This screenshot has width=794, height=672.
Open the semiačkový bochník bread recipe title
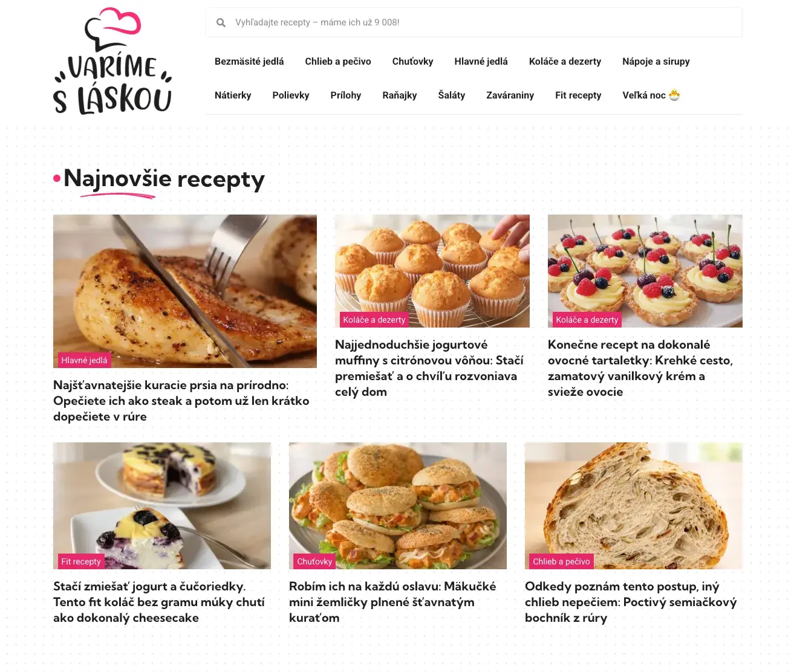coord(631,602)
